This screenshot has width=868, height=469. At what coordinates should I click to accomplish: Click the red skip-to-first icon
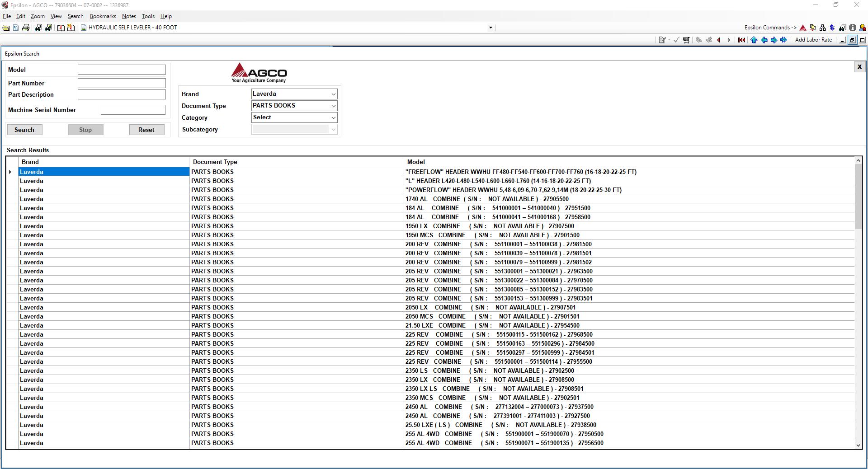pos(741,40)
